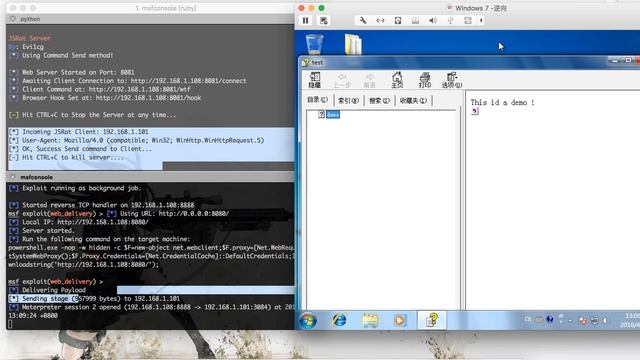Viewport: 640px width, 360px height.
Task: Click the test window title bar icon
Action: [x=305, y=62]
